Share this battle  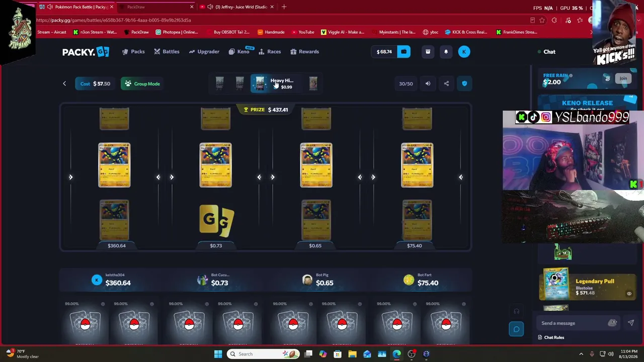[446, 83]
